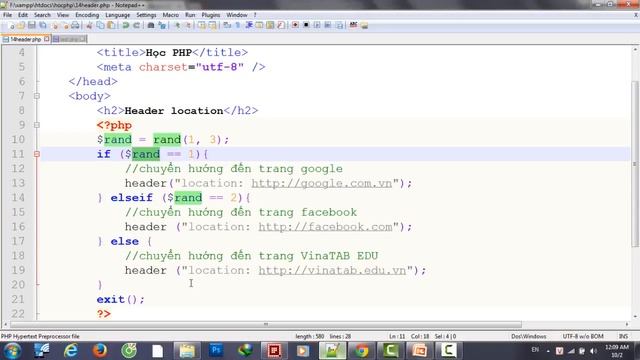
Task: Click the horizontal scrollbar thumb below the editor
Action: 266,324
